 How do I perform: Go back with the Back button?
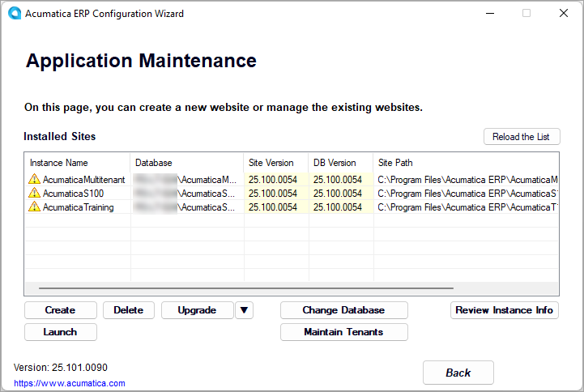(458, 373)
